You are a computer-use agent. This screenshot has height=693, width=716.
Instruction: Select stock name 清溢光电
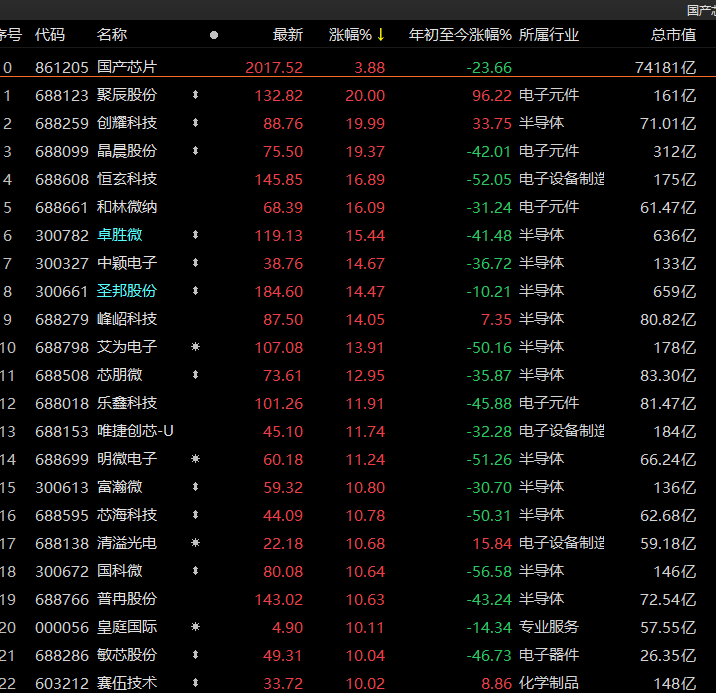pos(127,543)
